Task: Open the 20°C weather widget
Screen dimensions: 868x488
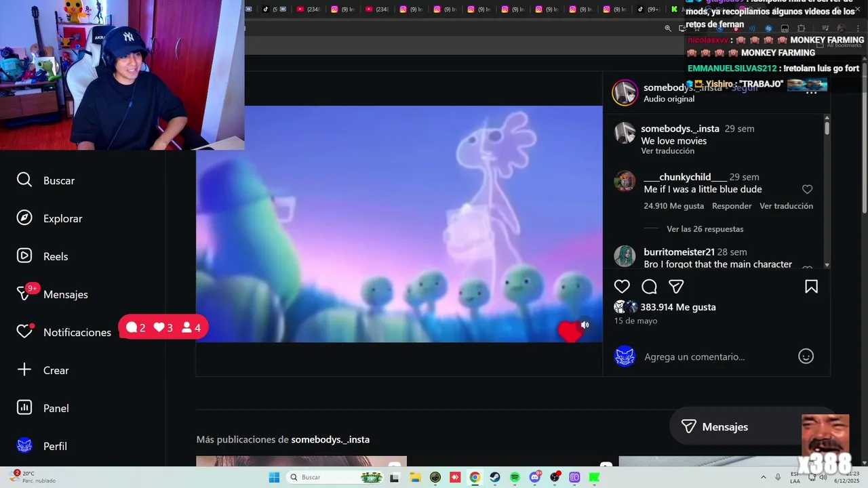Action: [33, 477]
